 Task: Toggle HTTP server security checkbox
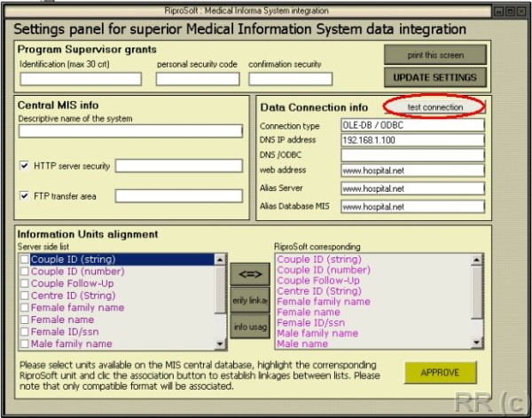pyautogui.click(x=25, y=166)
